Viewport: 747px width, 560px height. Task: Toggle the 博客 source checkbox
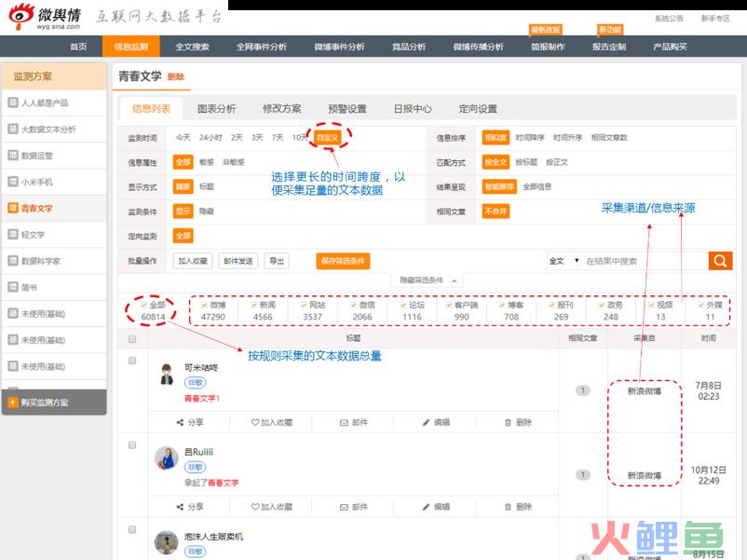point(502,305)
